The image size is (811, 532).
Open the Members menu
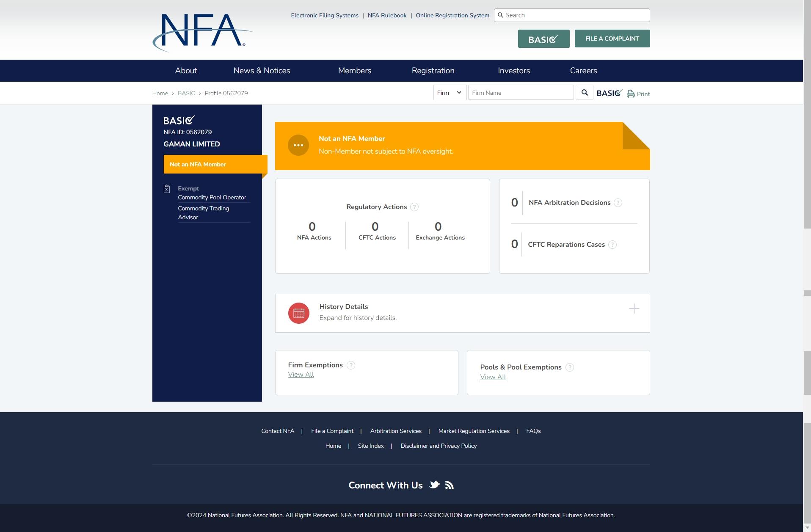click(355, 71)
